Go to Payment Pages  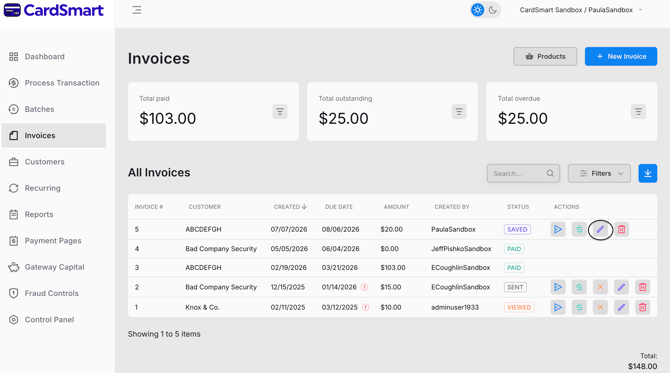click(54, 241)
